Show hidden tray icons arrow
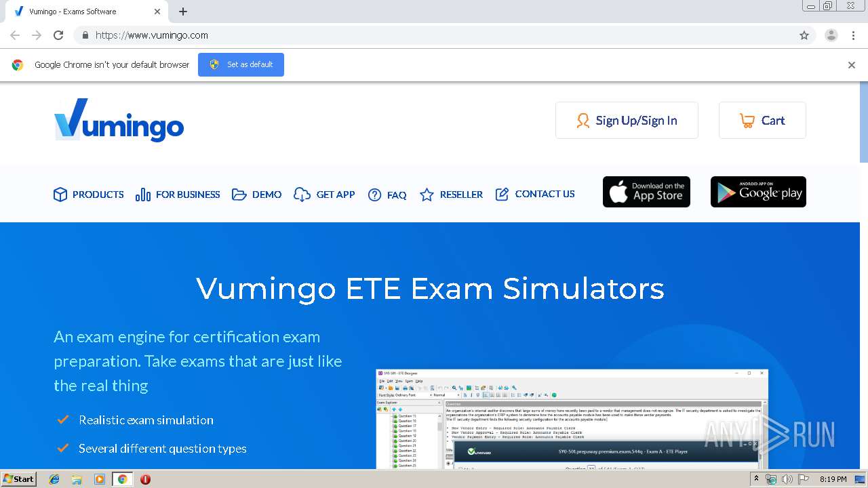868x488 pixels. 756,479
